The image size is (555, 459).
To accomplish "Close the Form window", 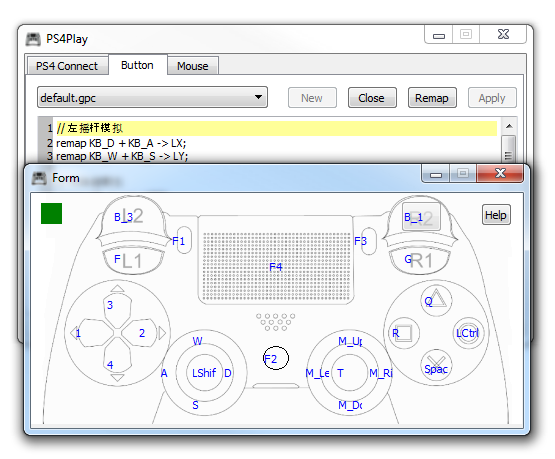I will click(500, 173).
